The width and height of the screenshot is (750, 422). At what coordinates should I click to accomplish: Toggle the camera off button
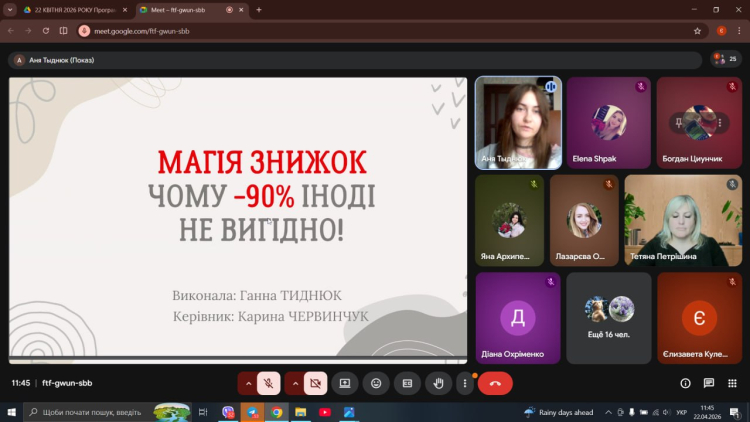pos(315,383)
